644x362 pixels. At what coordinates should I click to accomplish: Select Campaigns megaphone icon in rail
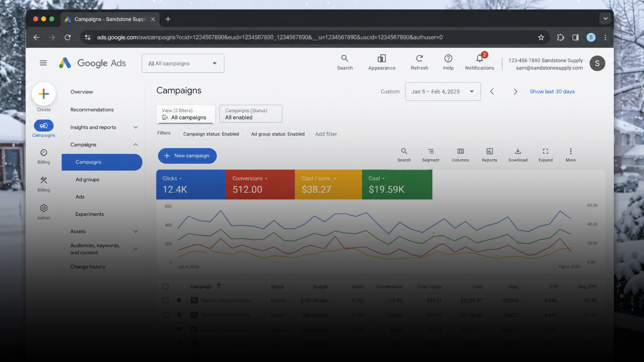click(x=44, y=126)
